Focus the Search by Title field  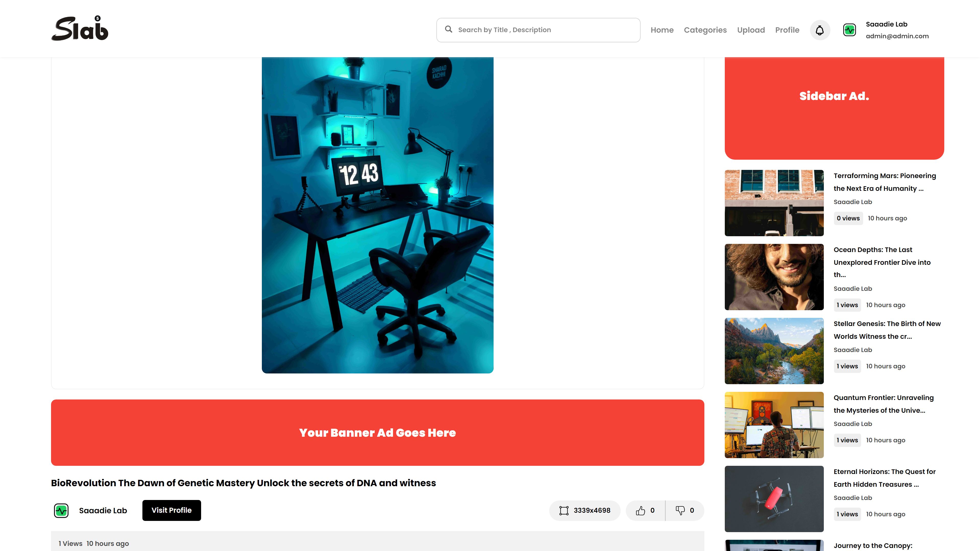pos(544,30)
